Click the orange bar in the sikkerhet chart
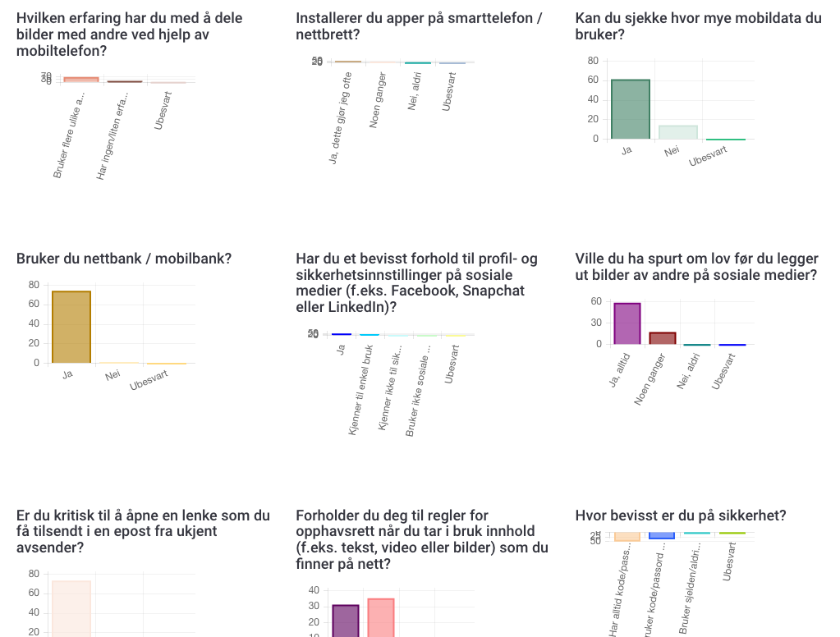840x637 pixels. click(627, 536)
